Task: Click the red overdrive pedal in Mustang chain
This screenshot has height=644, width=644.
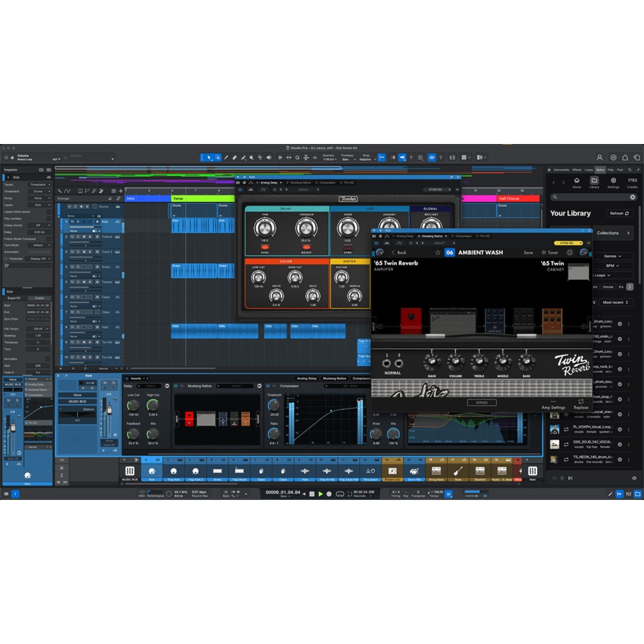Action: coord(411,321)
